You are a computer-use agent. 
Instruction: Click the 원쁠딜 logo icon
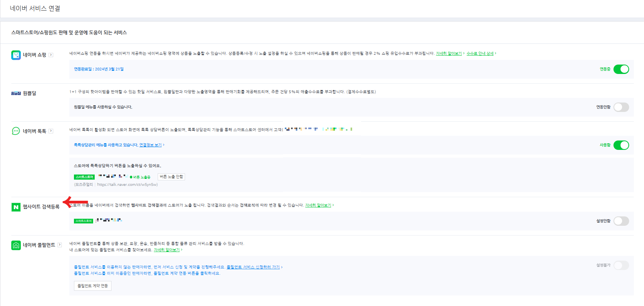click(x=16, y=93)
